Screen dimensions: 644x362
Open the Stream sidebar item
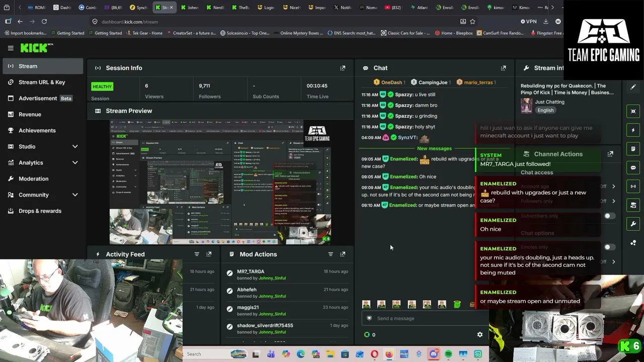click(43, 66)
